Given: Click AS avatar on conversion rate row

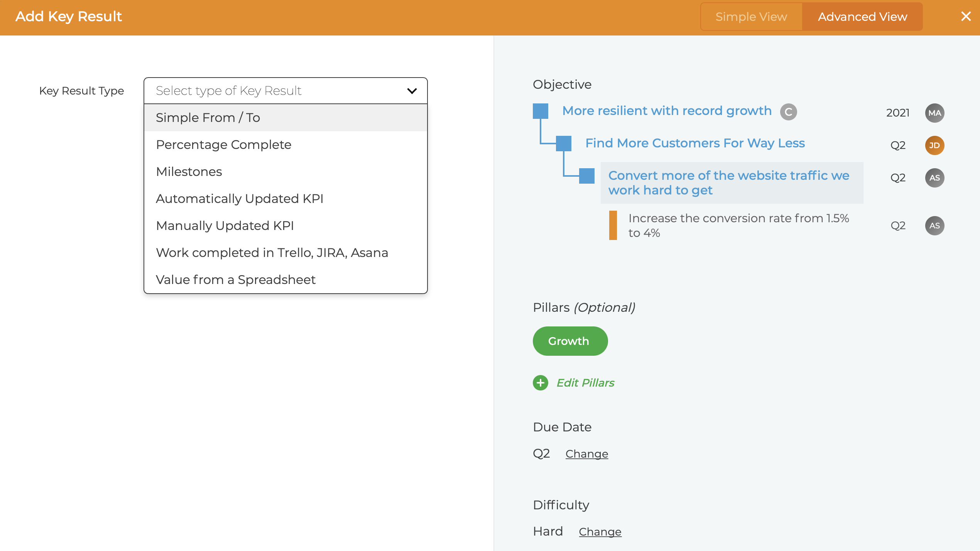Looking at the screenshot, I should click(x=934, y=226).
